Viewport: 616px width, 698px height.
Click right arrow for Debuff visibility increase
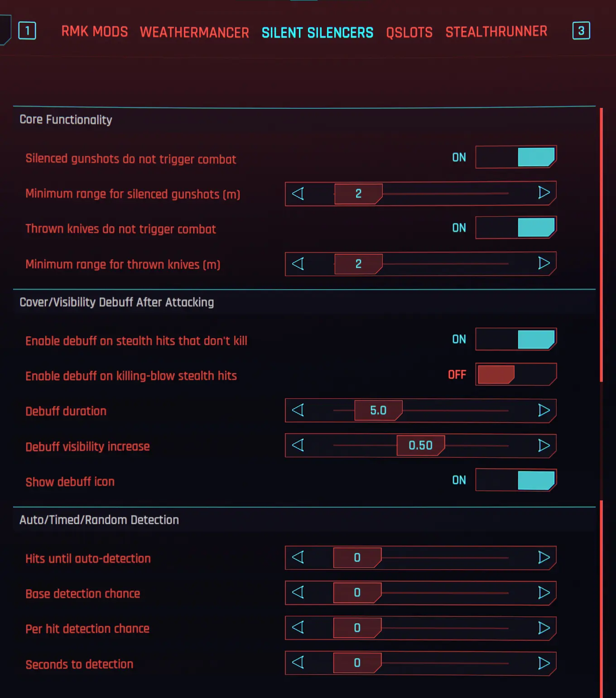pos(544,446)
